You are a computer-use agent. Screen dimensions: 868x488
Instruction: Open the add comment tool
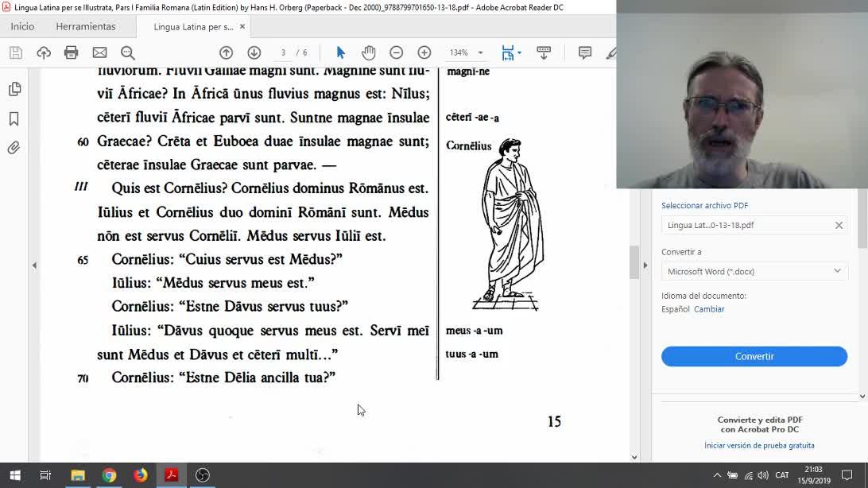585,52
